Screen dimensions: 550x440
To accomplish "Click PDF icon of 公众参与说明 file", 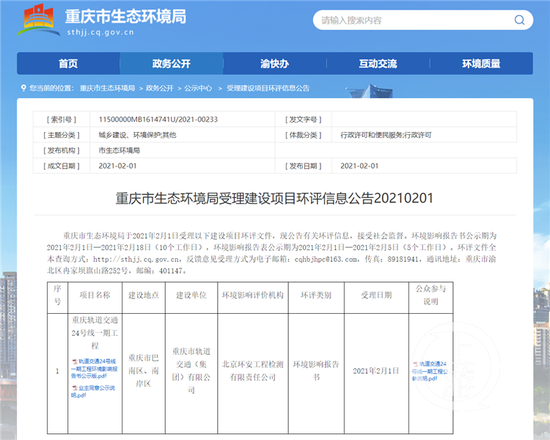I will tap(415, 364).
